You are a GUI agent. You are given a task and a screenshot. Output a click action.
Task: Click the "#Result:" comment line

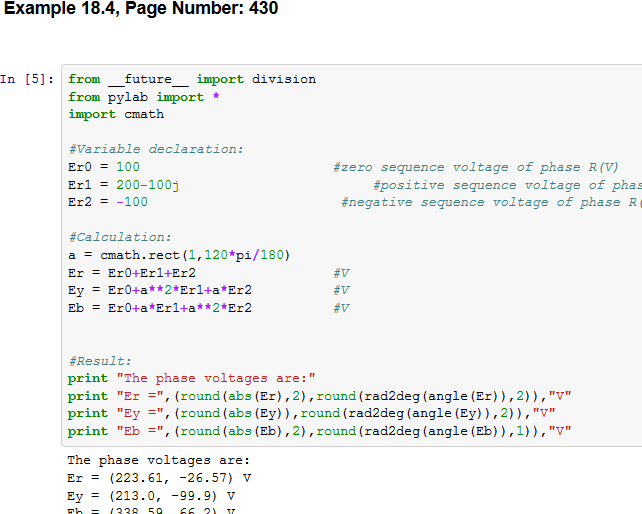[103, 361]
